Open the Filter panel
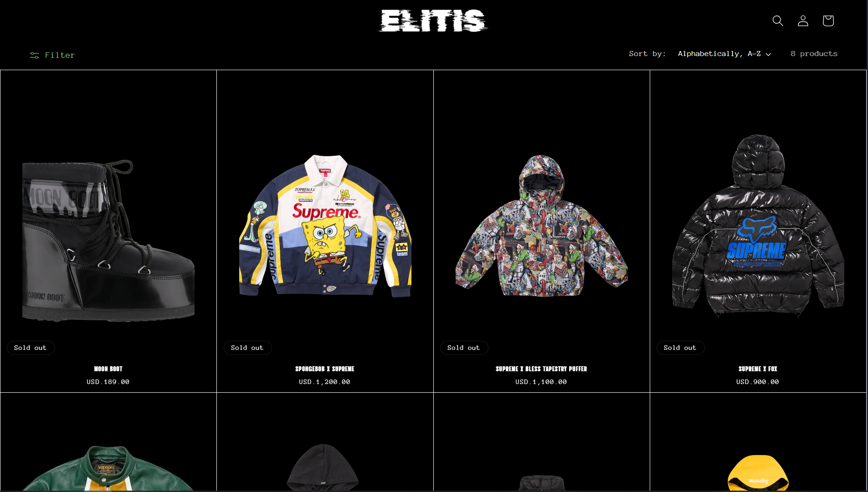This screenshot has height=492, width=868. click(x=52, y=55)
